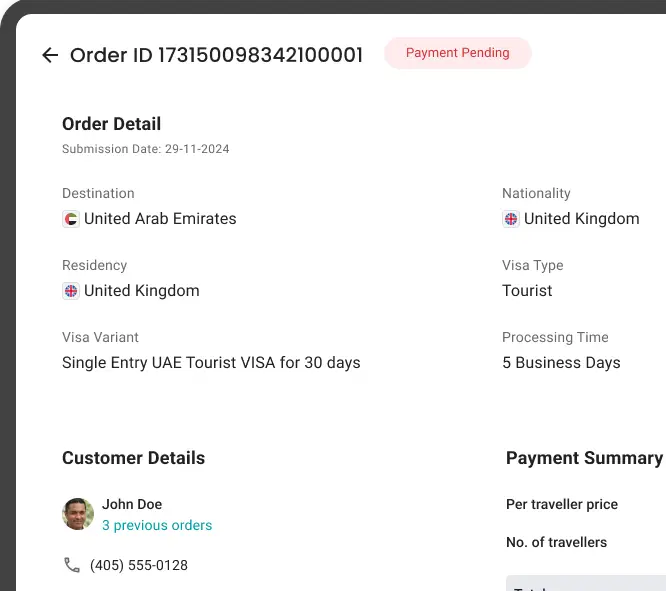Click the Order Detail heading
The width and height of the screenshot is (666, 591).
click(x=111, y=124)
